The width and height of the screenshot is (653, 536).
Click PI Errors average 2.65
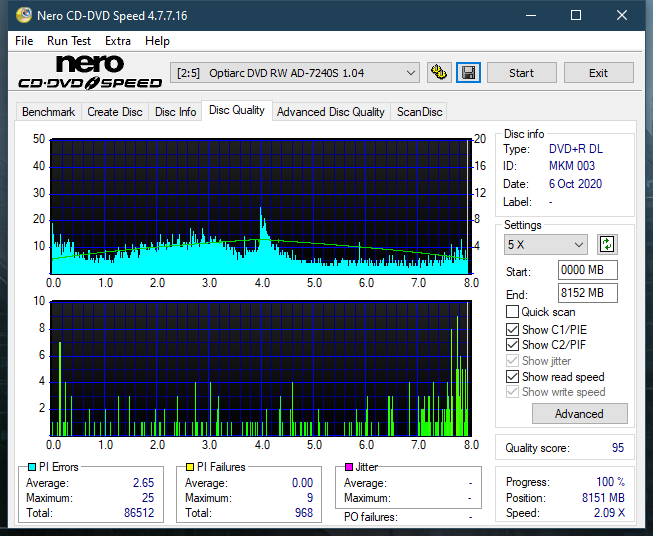pyautogui.click(x=143, y=483)
